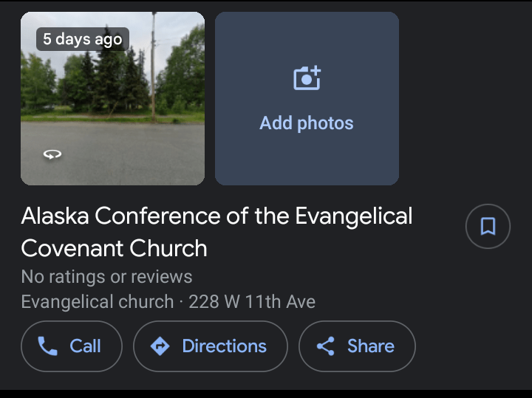Save place with the bookmark icon
This screenshot has width=532, height=398.
488,226
